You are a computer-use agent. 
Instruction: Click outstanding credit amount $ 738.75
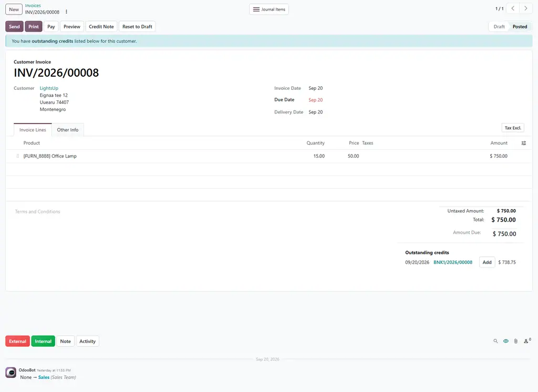click(507, 262)
